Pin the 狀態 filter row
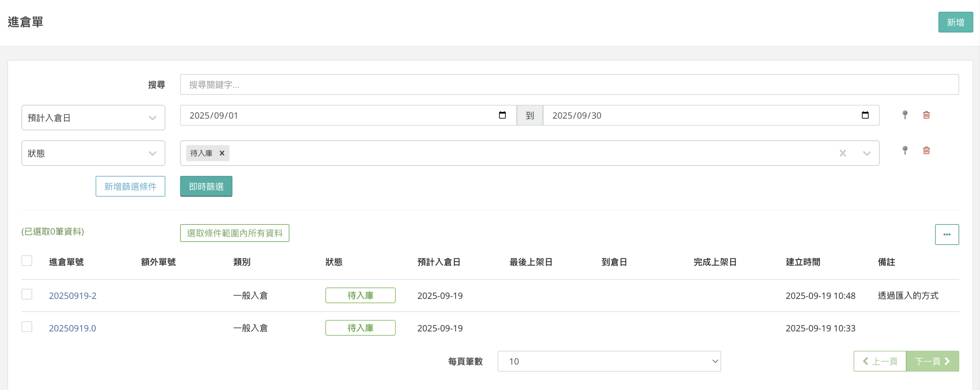The width and height of the screenshot is (980, 390). tap(905, 151)
